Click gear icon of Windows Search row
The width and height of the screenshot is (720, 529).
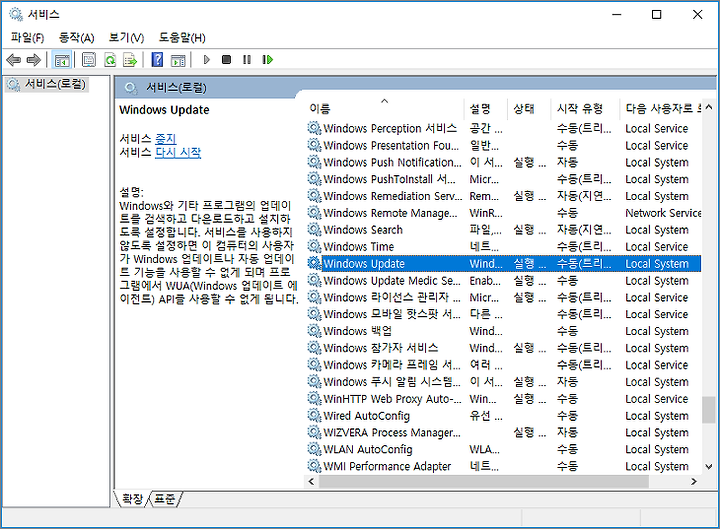(314, 229)
